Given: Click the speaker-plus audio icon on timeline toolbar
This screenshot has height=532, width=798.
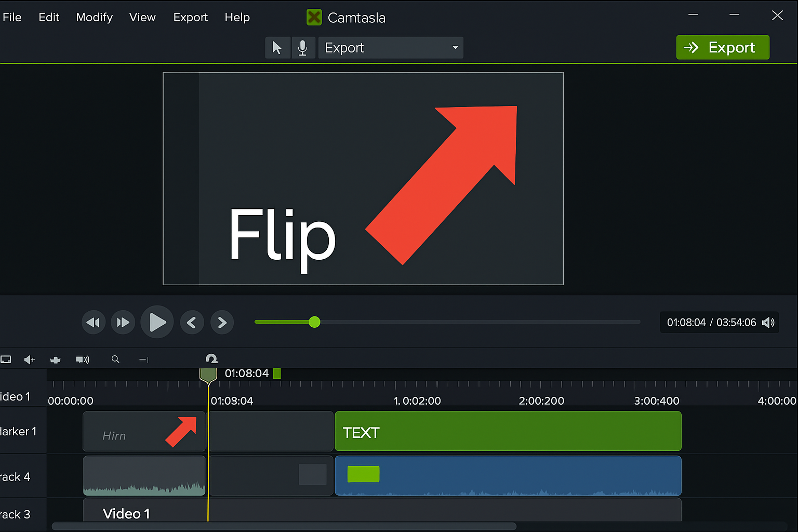Looking at the screenshot, I should (x=30, y=360).
